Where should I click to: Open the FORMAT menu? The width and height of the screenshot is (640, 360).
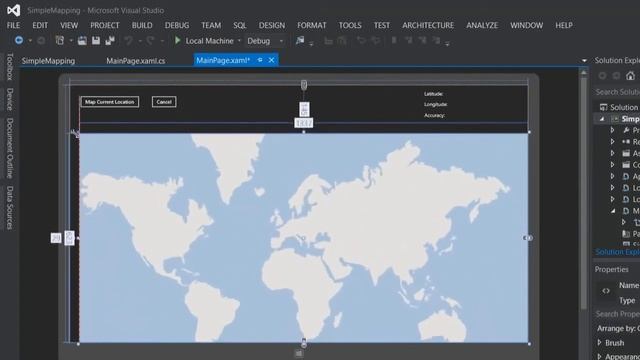point(312,25)
